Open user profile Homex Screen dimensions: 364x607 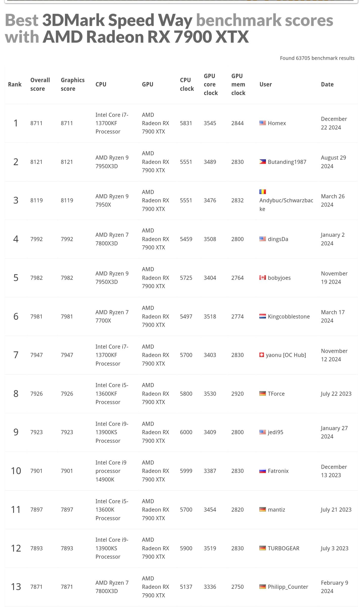click(x=277, y=123)
